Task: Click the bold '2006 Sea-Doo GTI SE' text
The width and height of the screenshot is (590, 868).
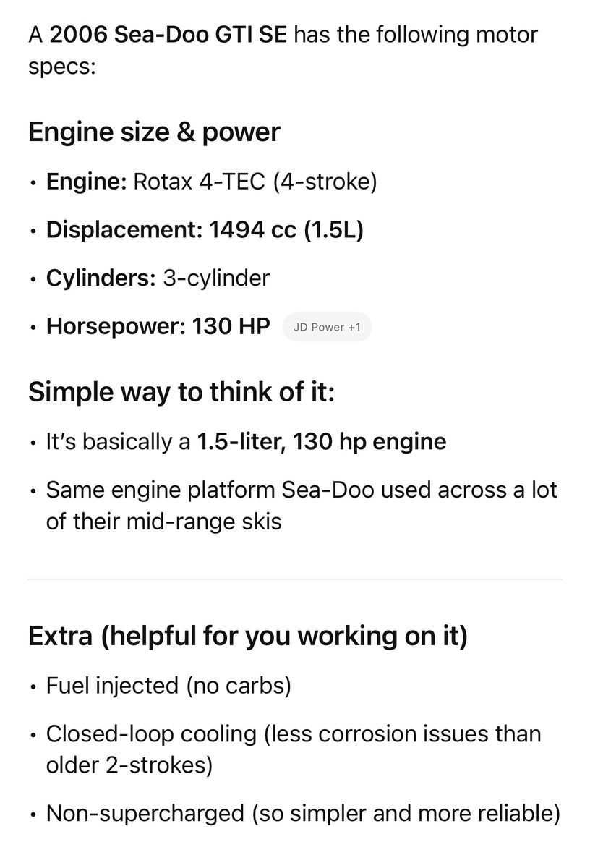Action: pos(168,34)
